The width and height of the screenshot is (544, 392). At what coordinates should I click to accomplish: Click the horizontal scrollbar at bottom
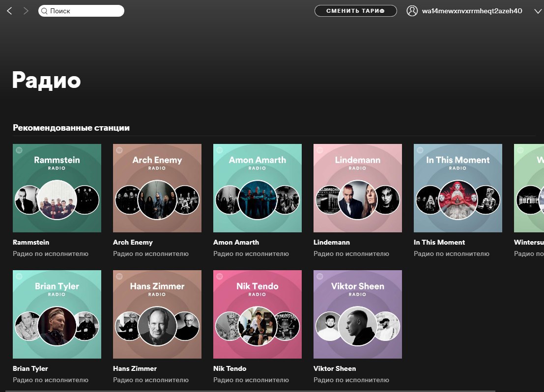point(251,391)
